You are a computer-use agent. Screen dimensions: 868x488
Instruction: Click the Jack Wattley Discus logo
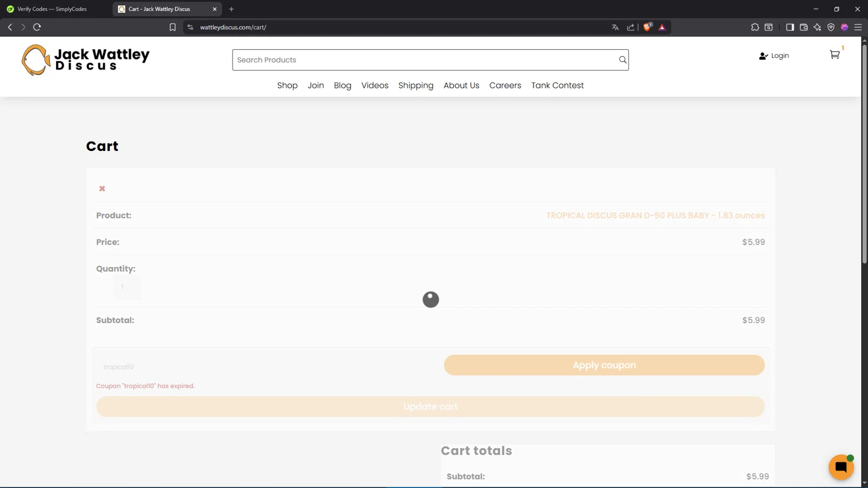(86, 60)
